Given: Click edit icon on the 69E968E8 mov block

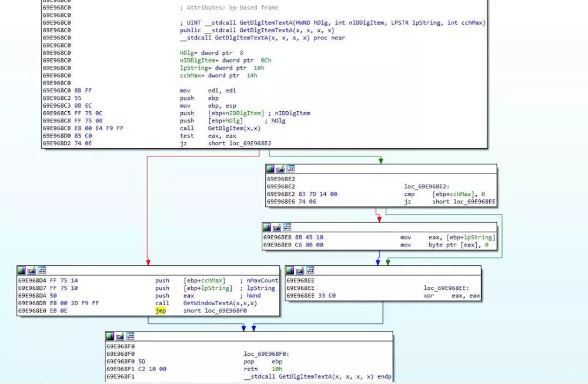Looking at the screenshot, I should tap(277, 227).
